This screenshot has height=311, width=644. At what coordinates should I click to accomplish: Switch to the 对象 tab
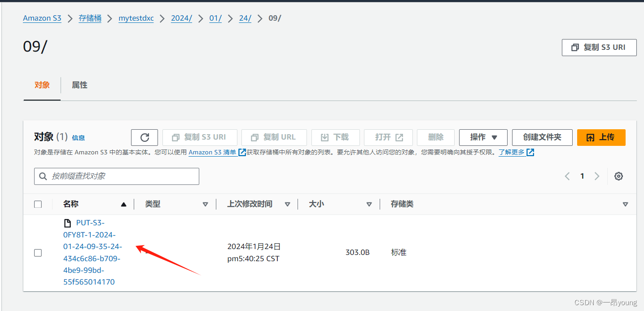42,85
